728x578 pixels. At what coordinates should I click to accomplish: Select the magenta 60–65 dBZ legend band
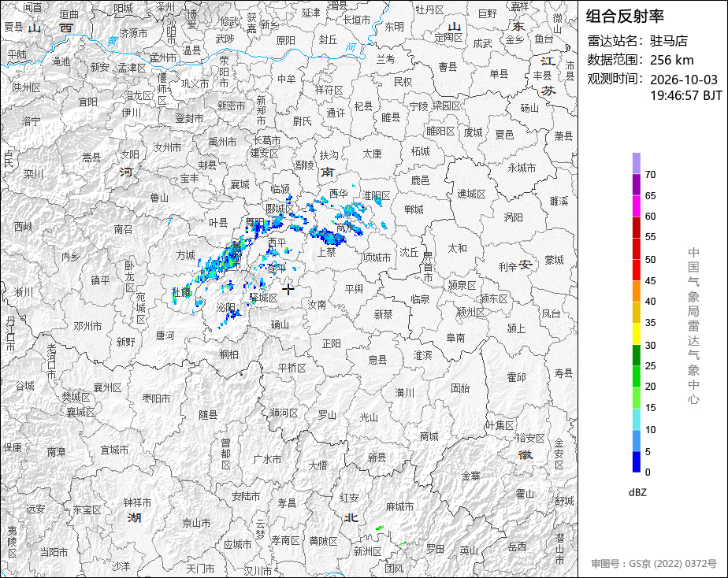636,206
